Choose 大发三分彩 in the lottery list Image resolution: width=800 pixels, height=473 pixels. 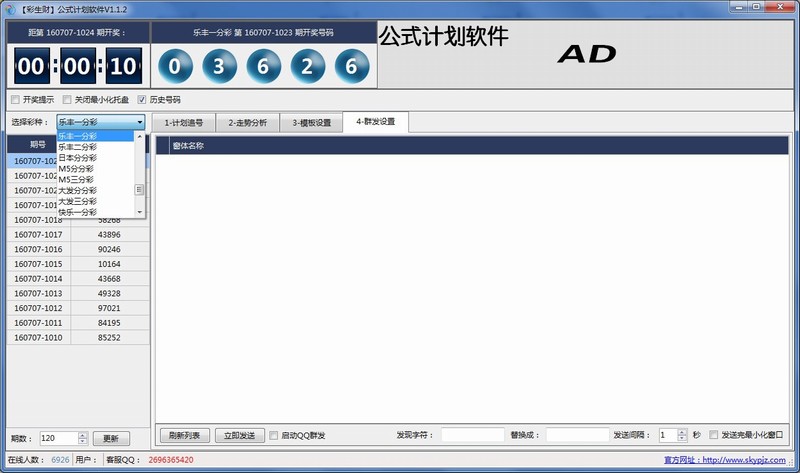78,201
